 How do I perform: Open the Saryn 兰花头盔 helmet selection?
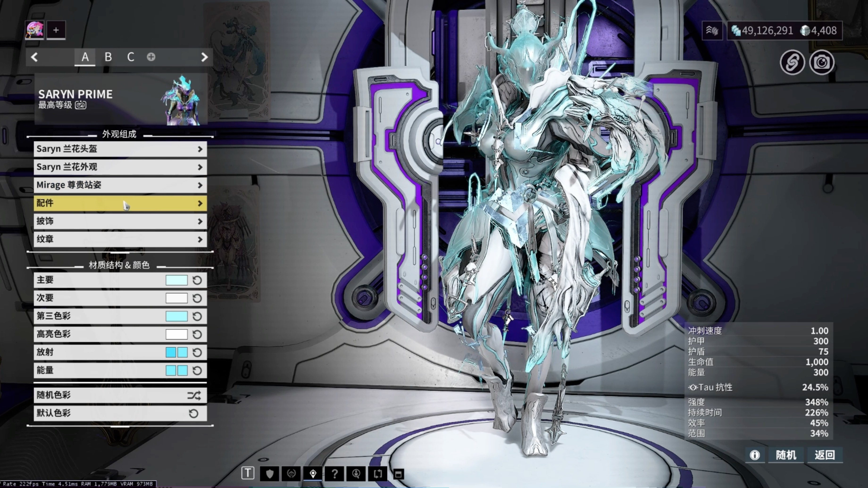point(120,149)
